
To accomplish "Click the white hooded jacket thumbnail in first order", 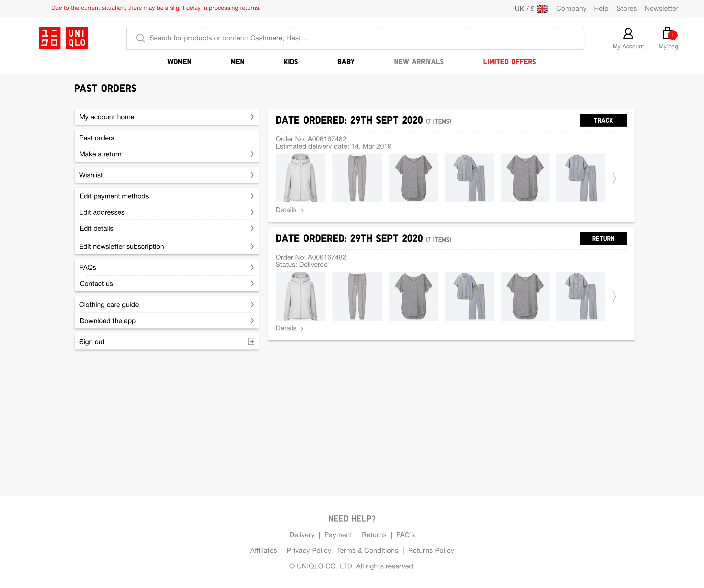I will (x=300, y=178).
